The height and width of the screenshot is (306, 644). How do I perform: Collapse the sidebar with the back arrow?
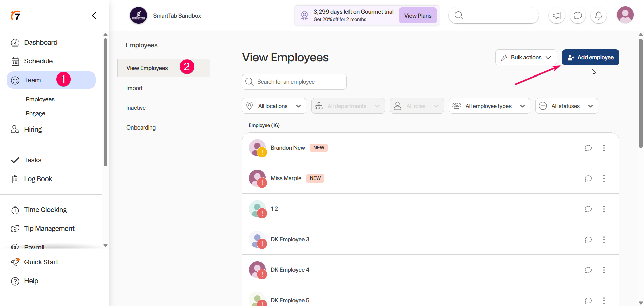(94, 16)
